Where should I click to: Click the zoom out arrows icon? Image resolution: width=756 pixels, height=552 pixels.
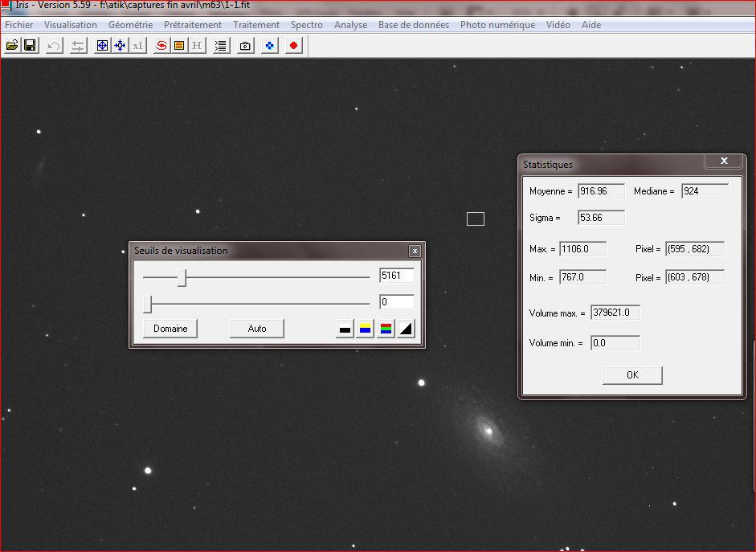point(120,46)
